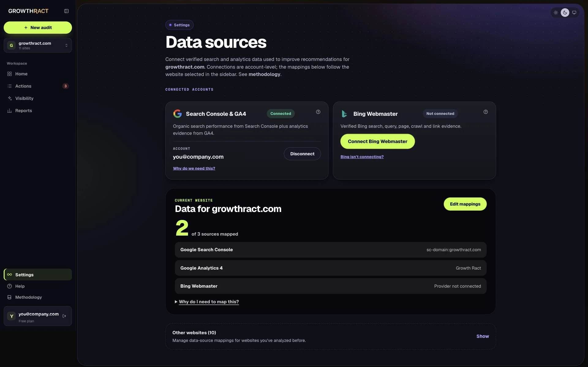
Task: Select the Google Search Console mapping row
Action: coord(330,250)
